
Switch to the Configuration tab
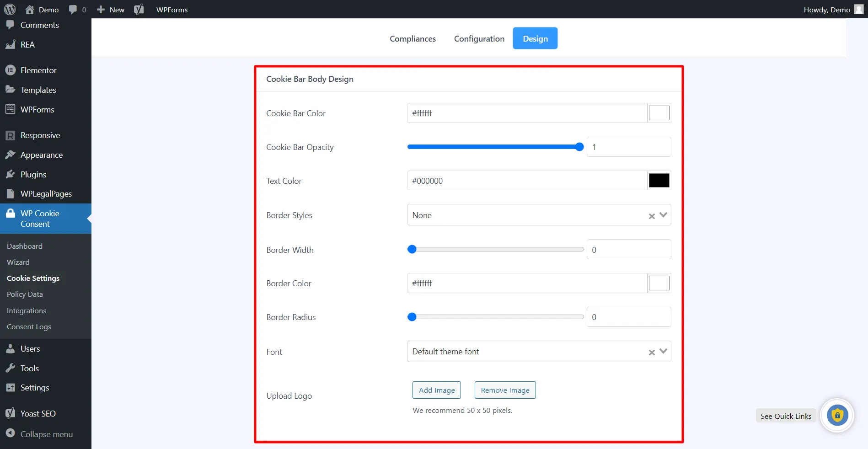tap(479, 39)
